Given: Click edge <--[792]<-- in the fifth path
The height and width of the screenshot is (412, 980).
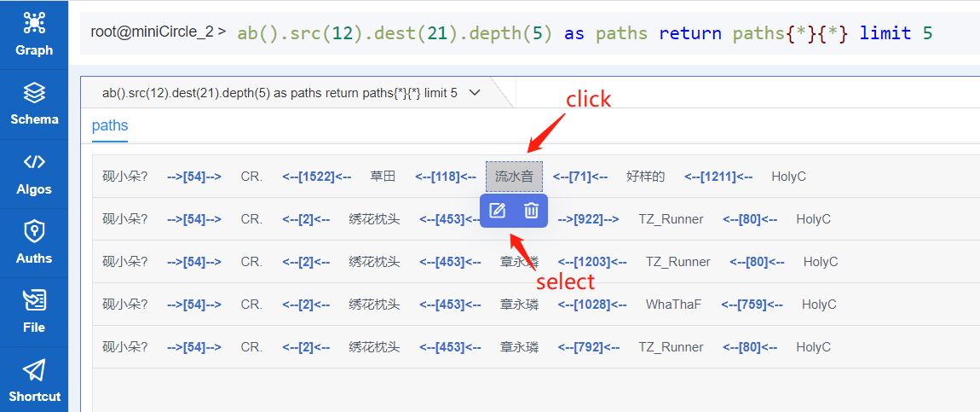Looking at the screenshot, I should 588,346.
